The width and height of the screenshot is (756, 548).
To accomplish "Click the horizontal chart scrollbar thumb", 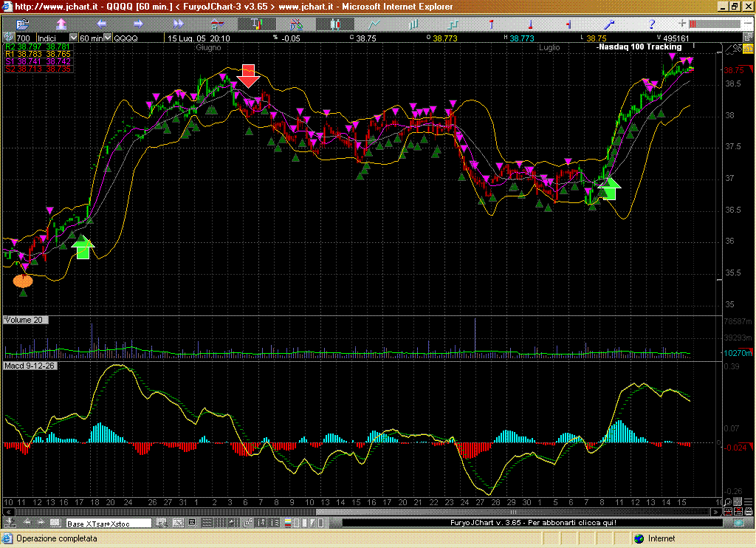I will coord(514,512).
